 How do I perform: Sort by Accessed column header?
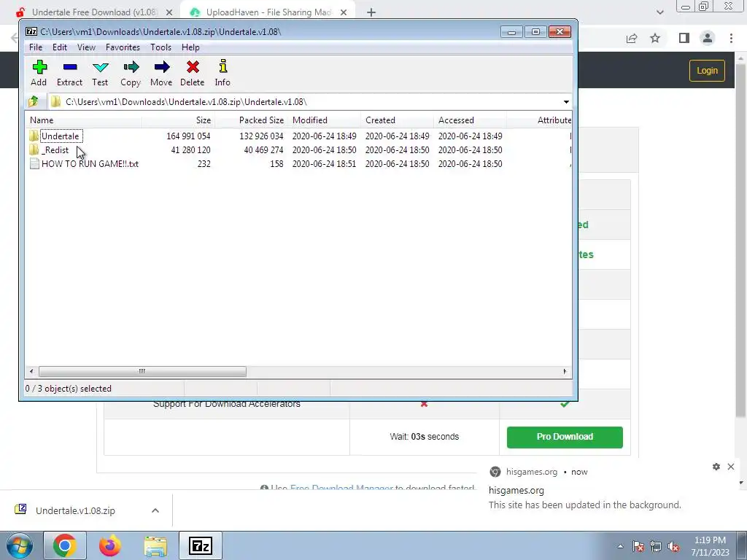[470, 120]
